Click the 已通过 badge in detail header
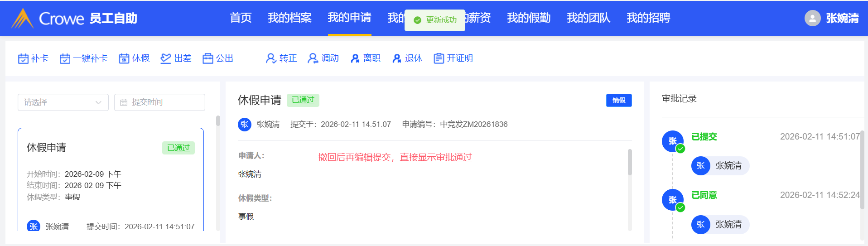The image size is (868, 246). (303, 100)
